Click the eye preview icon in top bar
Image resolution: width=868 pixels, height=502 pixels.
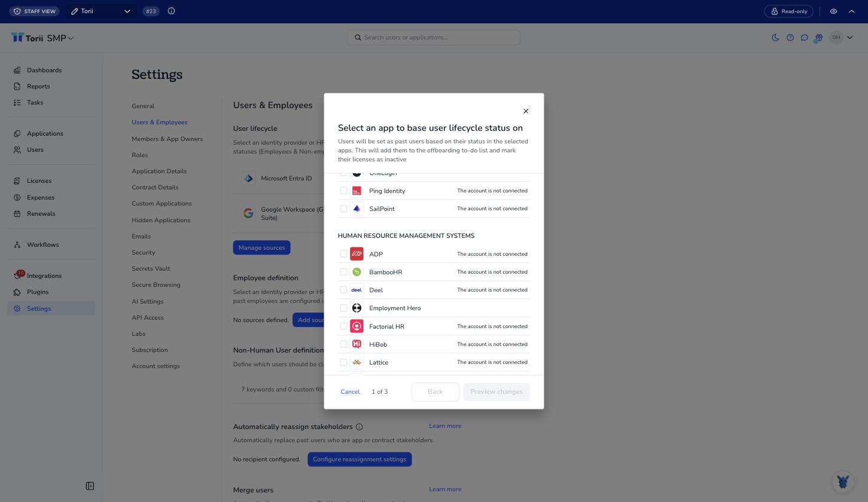833,11
